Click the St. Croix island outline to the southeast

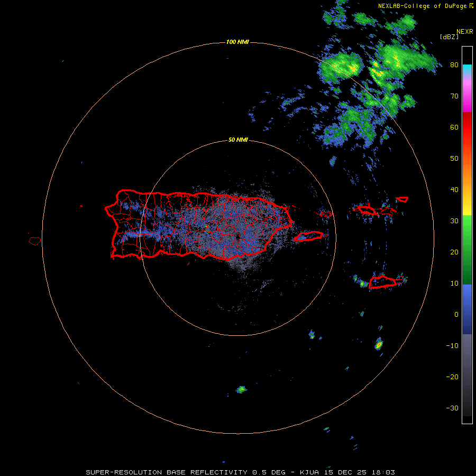(x=383, y=282)
